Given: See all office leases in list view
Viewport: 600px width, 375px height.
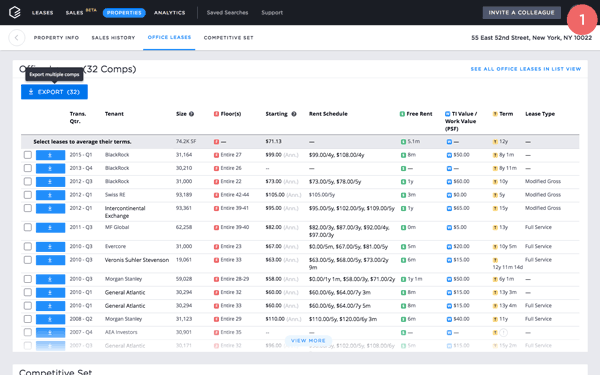Looking at the screenshot, I should [x=526, y=69].
